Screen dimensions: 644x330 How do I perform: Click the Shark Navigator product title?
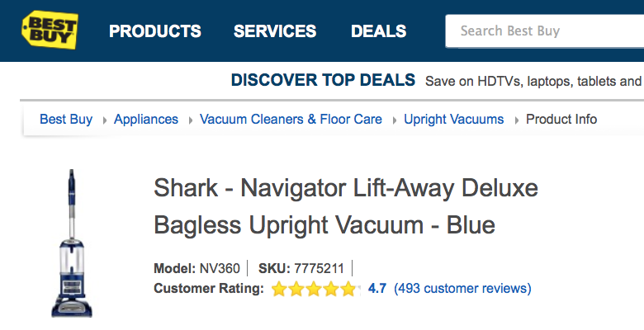pos(345,206)
